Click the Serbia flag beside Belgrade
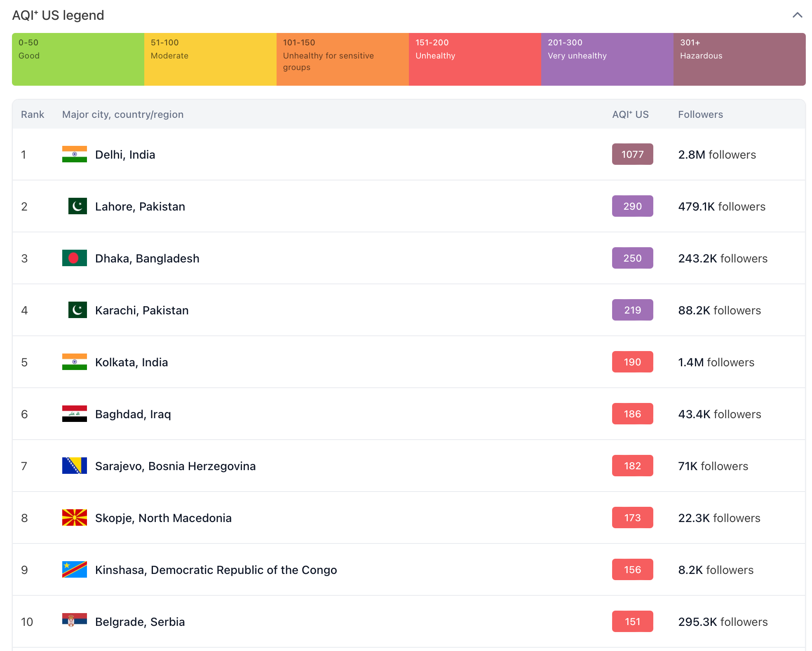Viewport: 812px width, 651px height. (74, 621)
